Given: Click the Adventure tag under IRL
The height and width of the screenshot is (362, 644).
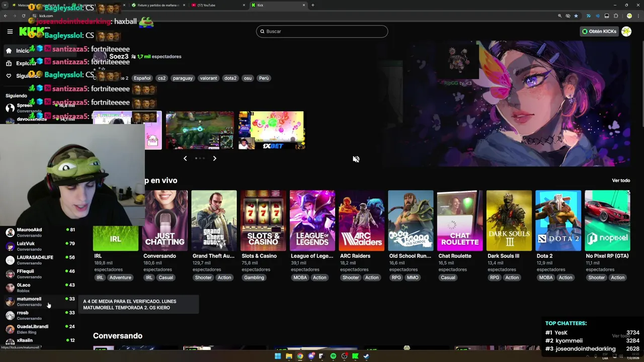Looking at the screenshot, I should 120,278.
